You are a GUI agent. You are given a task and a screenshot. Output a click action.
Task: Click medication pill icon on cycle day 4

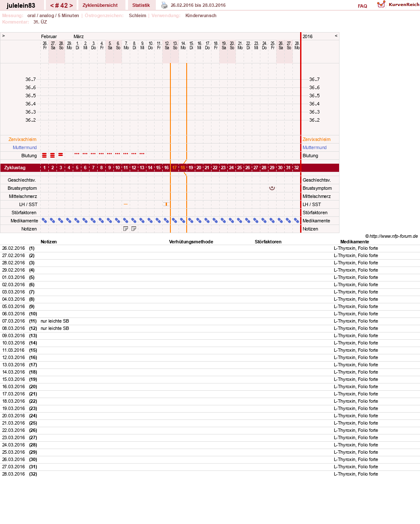coord(69,221)
